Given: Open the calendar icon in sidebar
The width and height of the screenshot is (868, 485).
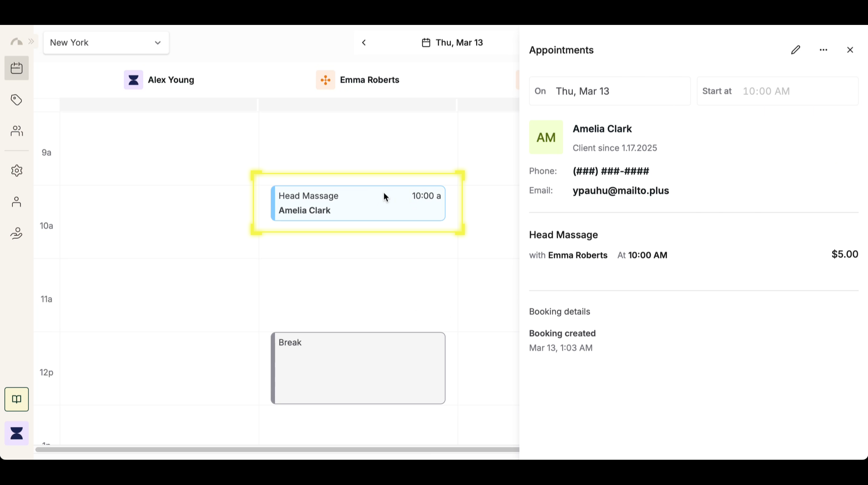Looking at the screenshot, I should pos(17,68).
